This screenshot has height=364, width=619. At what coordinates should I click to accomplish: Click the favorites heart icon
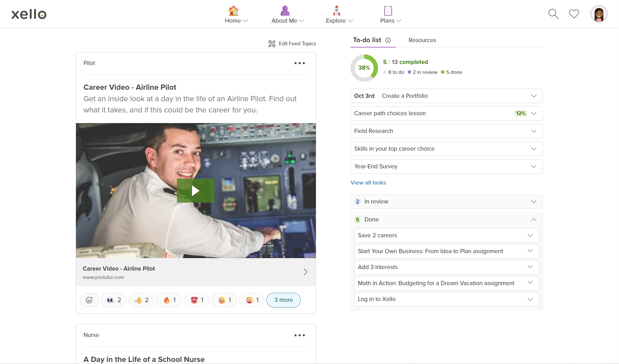pos(574,14)
